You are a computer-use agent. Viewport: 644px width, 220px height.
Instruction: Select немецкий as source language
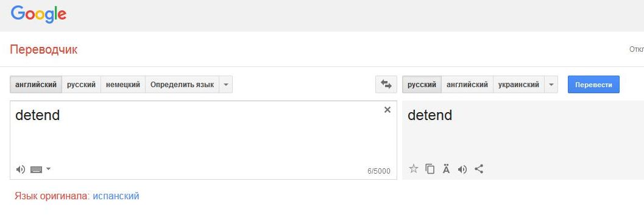click(x=123, y=85)
